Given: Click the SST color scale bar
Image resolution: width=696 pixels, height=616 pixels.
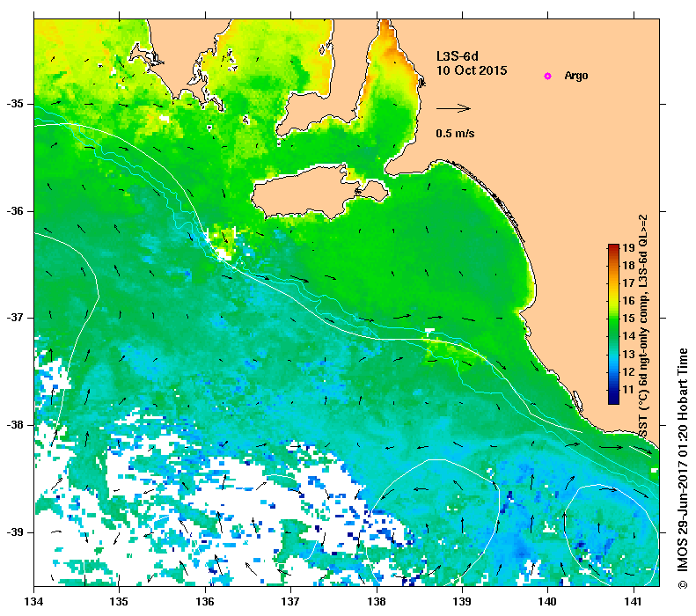Looking at the screenshot, I should click(613, 324).
